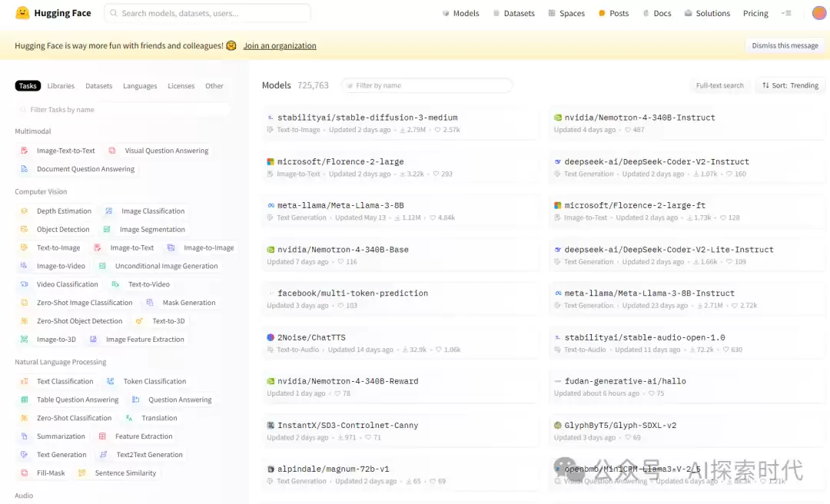Focus the Filter by name field
The image size is (830, 504).
[x=427, y=85]
